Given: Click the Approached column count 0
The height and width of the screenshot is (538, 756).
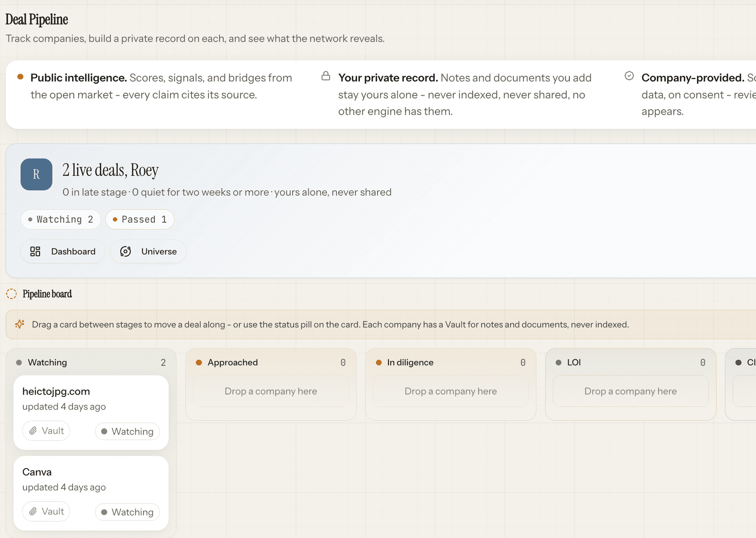Looking at the screenshot, I should (x=343, y=362).
